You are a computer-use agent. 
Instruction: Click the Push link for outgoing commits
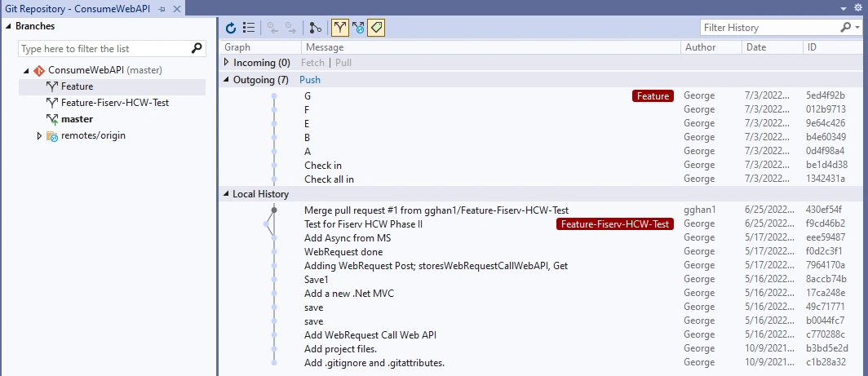coord(310,80)
